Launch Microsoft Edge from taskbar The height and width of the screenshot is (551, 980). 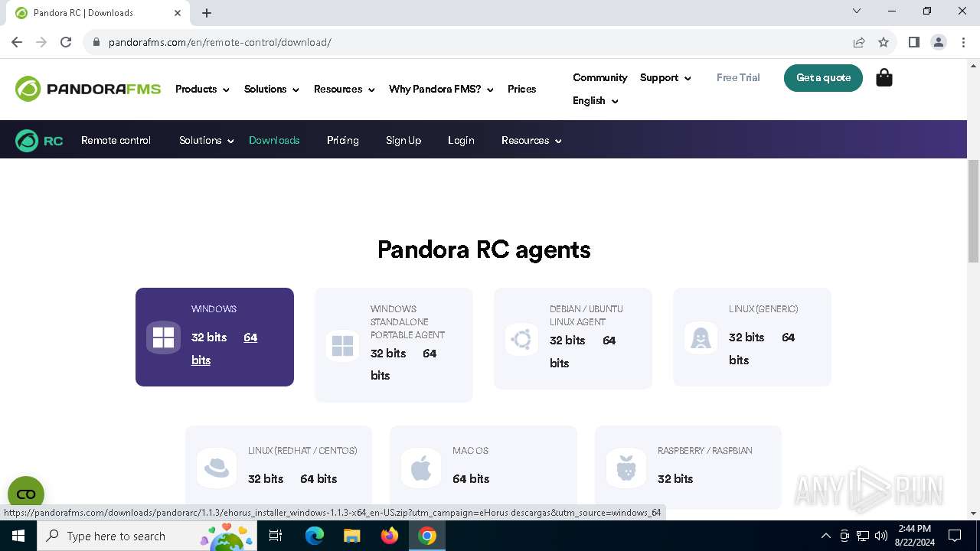click(x=315, y=536)
